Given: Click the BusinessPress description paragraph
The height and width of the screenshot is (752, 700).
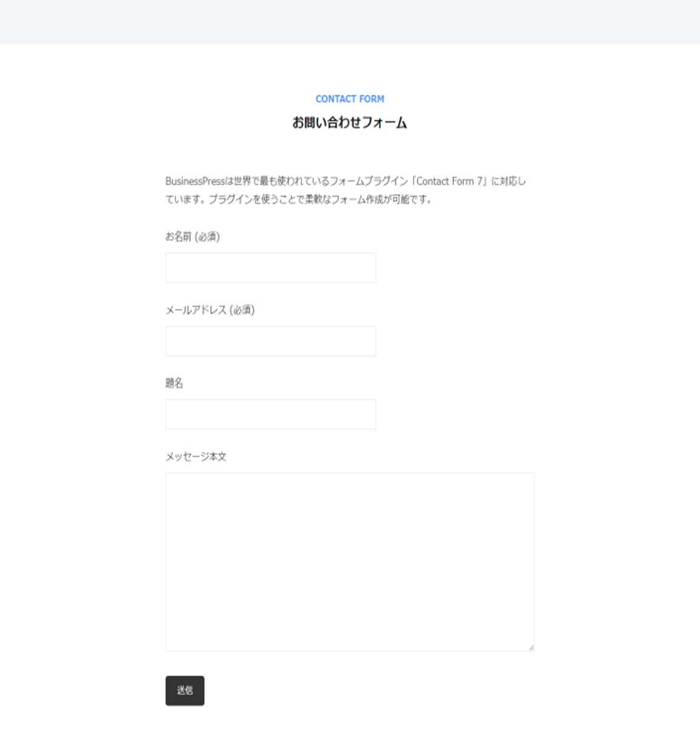Looking at the screenshot, I should click(346, 190).
